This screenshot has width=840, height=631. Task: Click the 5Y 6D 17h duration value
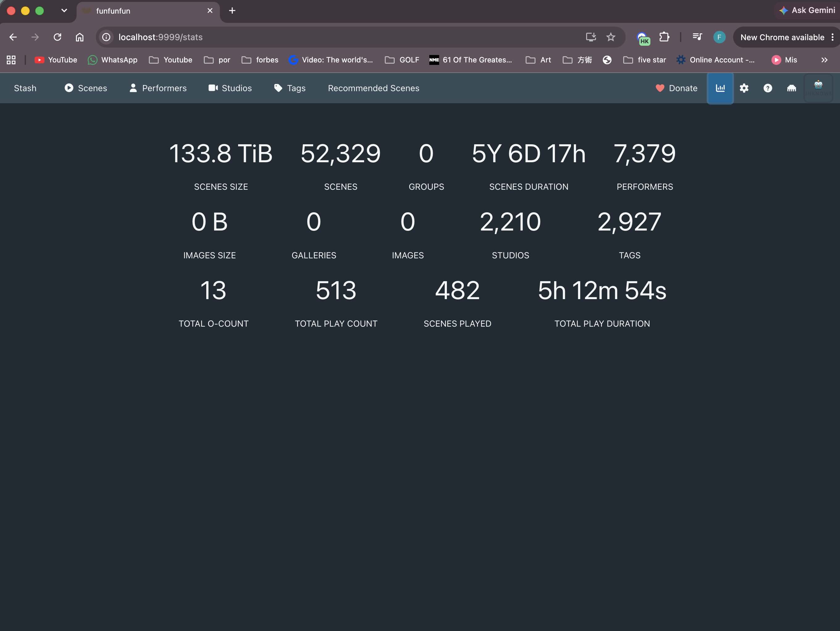pyautogui.click(x=529, y=154)
